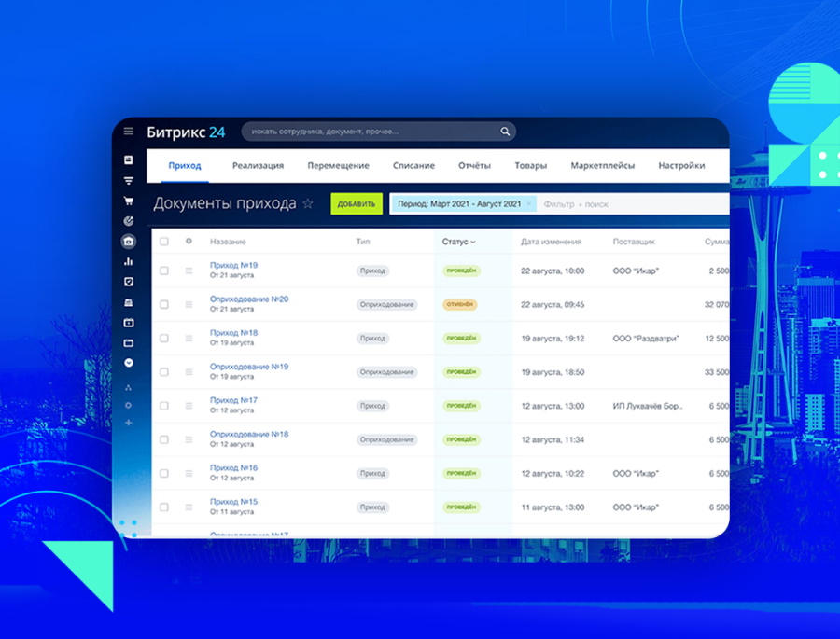Screen dimensions: 840x639
Task: Star the Документы прихода page as favorite
Action: coord(307,203)
